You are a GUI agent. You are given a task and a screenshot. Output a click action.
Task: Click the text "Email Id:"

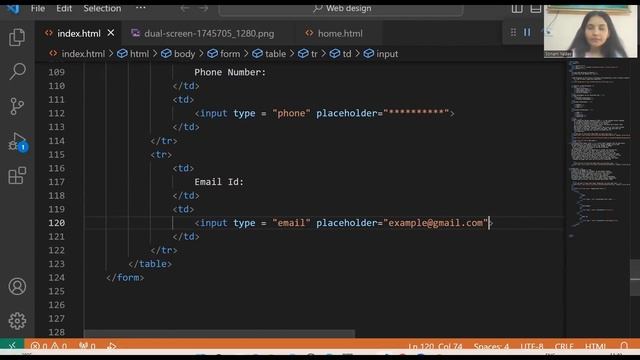pyautogui.click(x=219, y=182)
